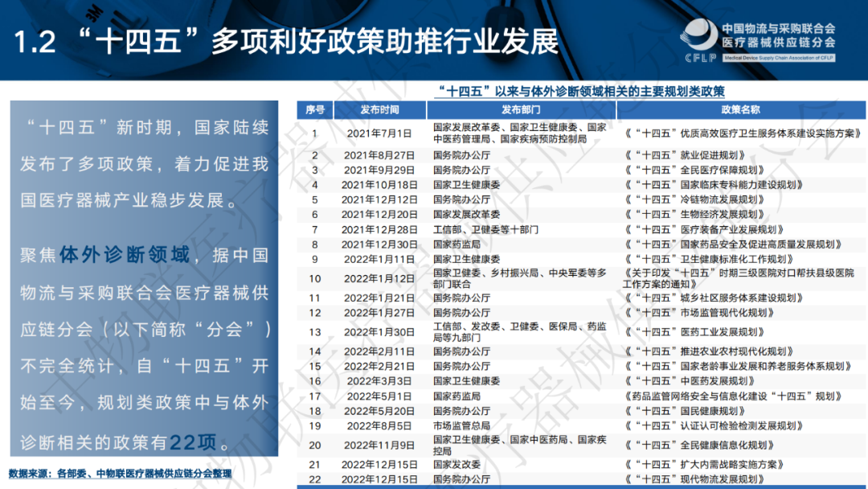Select policy '《"十四五"中医药发展规划》'
This screenshot has width=868, height=489.
pos(689,380)
